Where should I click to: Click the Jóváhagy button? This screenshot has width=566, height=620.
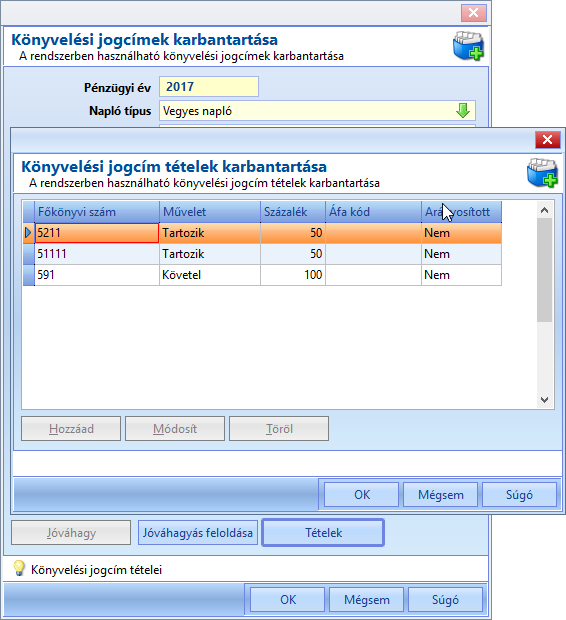pyautogui.click(x=71, y=533)
